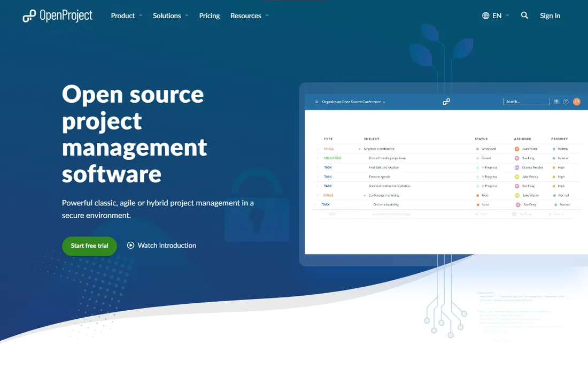Click the Juan Perez assignee avatar

(x=517, y=149)
